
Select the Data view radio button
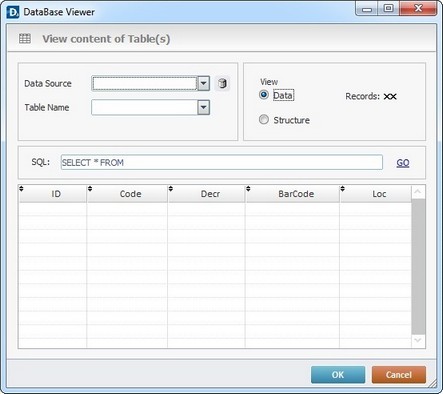pyautogui.click(x=264, y=95)
